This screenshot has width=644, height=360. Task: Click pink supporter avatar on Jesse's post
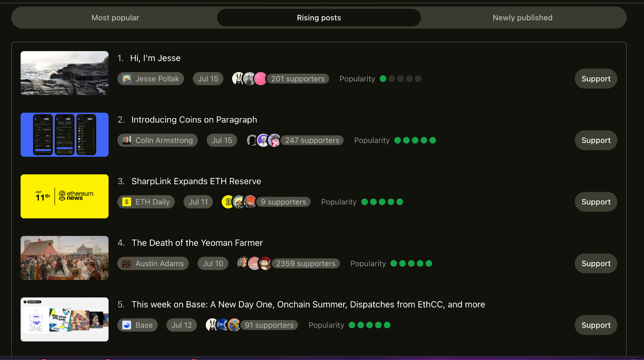[260, 79]
